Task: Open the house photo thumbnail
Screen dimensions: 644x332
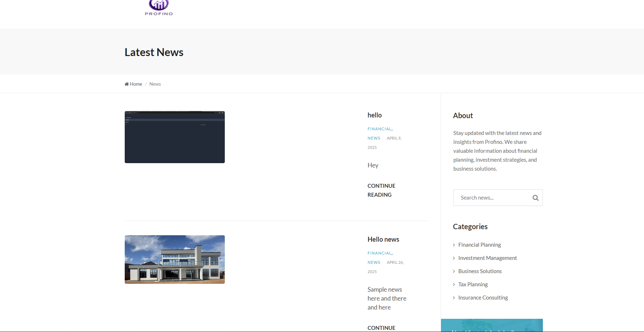Action: pos(175,260)
